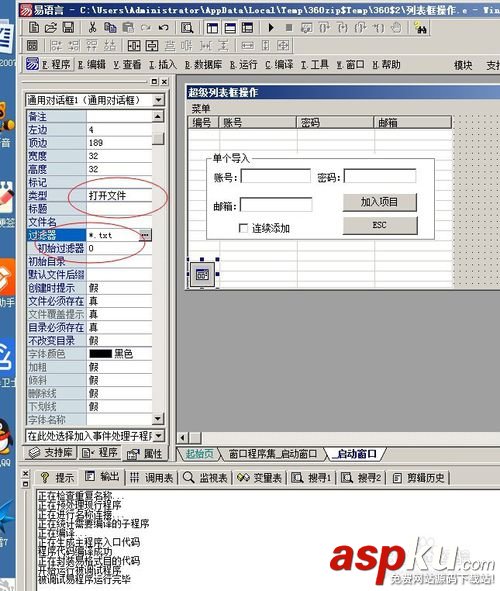Open the R.运行 menu
Screen dimensions: 500x591
click(243, 64)
